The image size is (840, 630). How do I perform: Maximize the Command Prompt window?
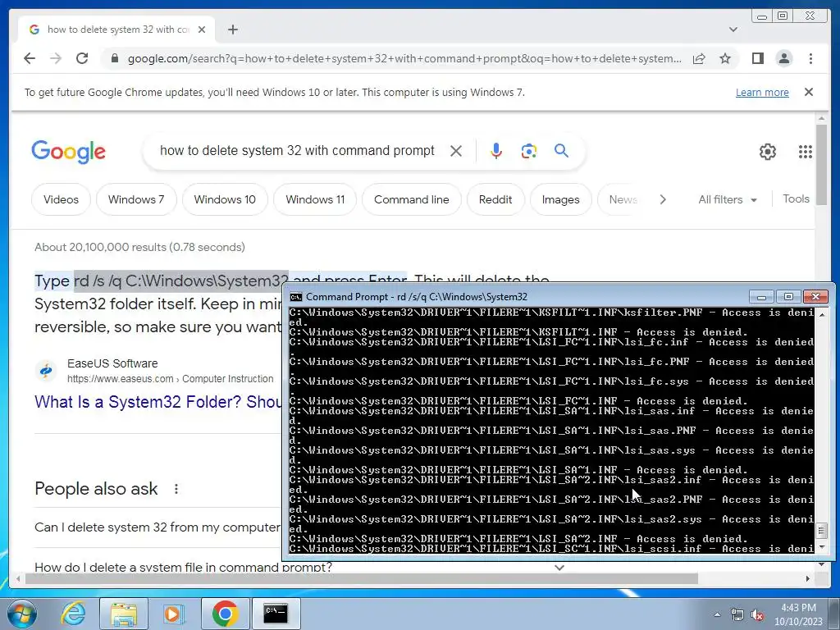(788, 297)
